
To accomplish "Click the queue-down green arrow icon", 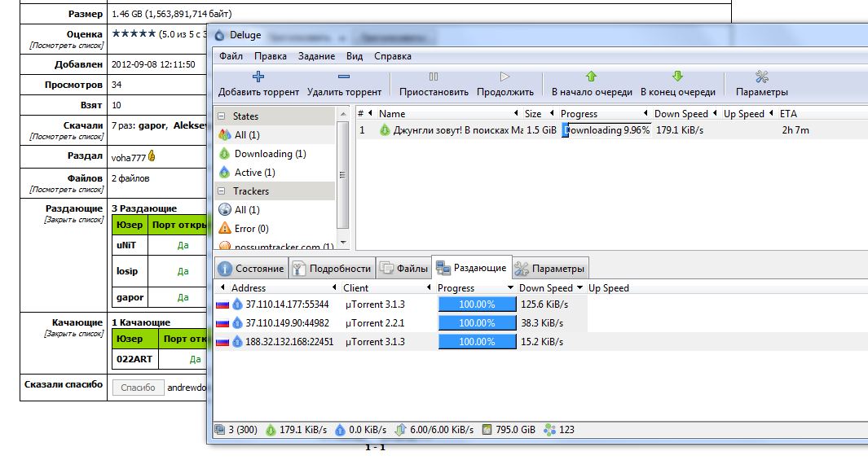I will [677, 77].
